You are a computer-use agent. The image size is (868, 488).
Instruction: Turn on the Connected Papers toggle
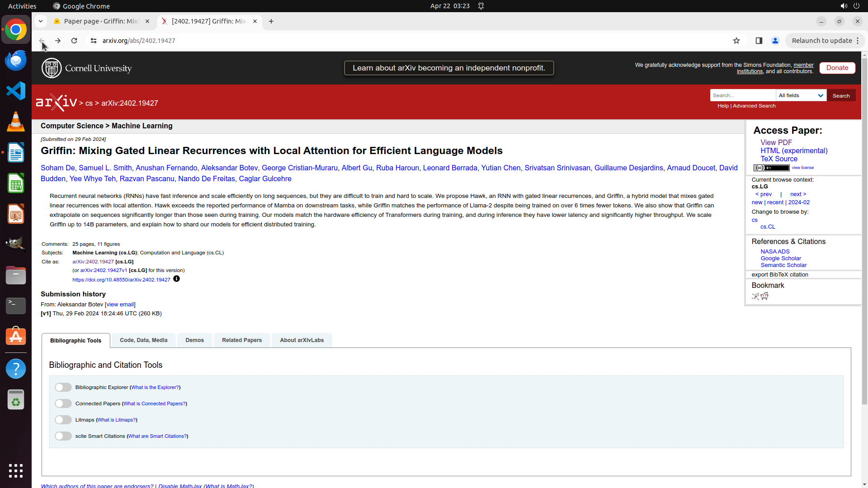click(x=63, y=404)
